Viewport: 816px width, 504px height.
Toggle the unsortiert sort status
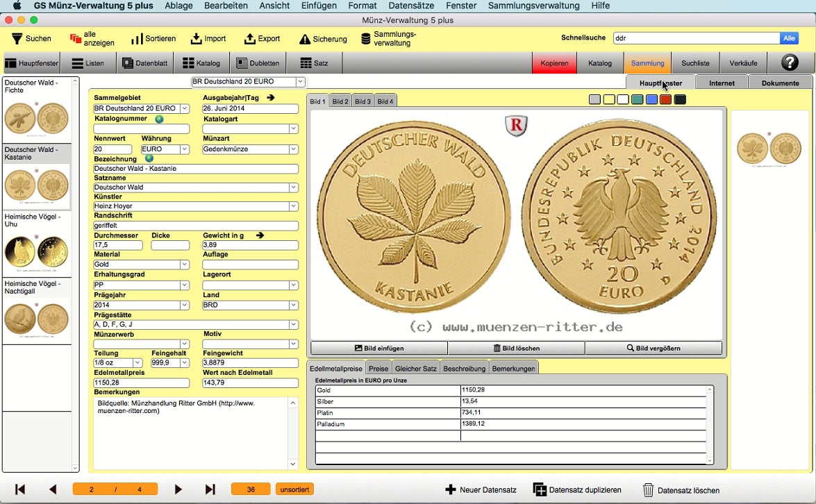(294, 489)
